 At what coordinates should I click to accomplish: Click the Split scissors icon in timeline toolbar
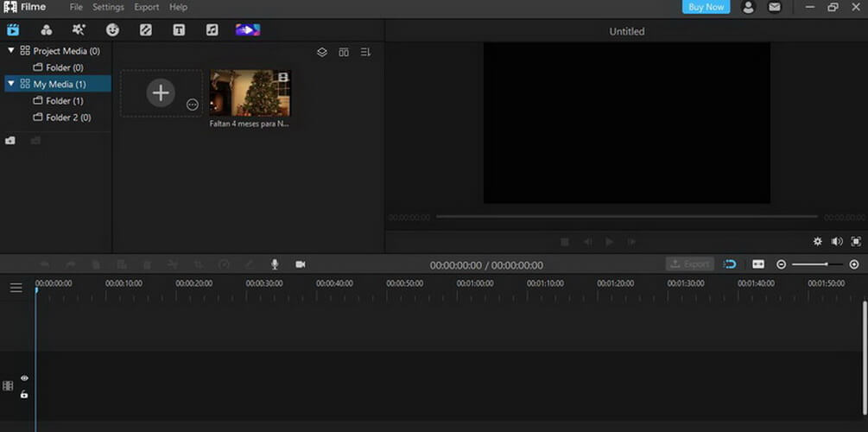173,264
